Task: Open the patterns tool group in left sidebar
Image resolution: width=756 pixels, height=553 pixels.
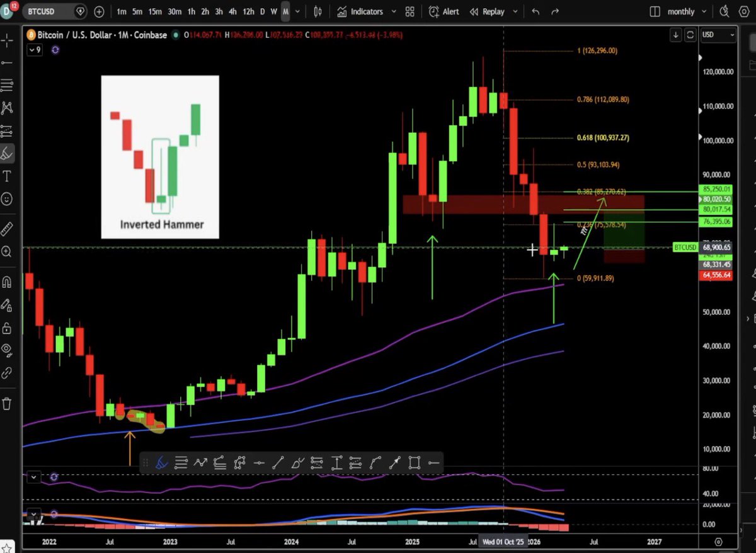Action: pyautogui.click(x=8, y=108)
